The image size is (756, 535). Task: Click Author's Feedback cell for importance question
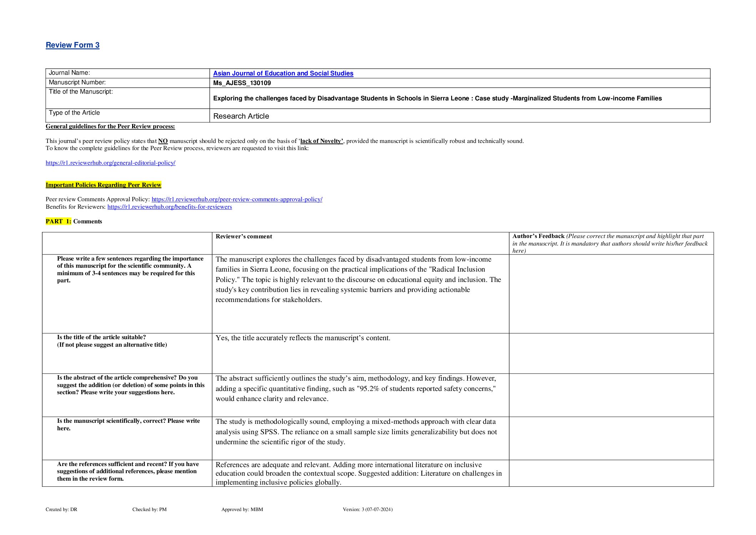(611, 293)
